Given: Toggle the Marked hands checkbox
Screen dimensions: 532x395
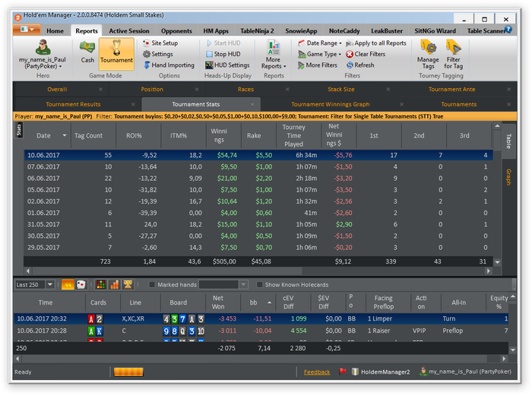Looking at the screenshot, I should (152, 285).
